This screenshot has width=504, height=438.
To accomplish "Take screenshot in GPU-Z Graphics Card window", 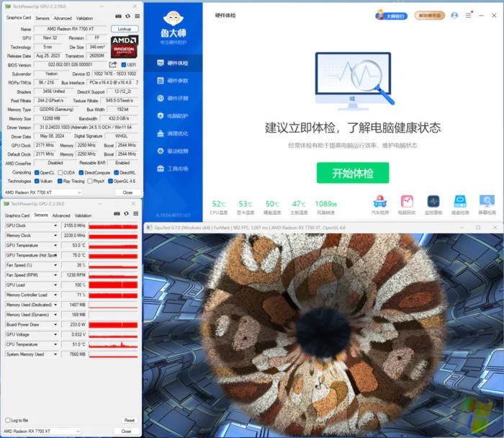I will (118, 17).
